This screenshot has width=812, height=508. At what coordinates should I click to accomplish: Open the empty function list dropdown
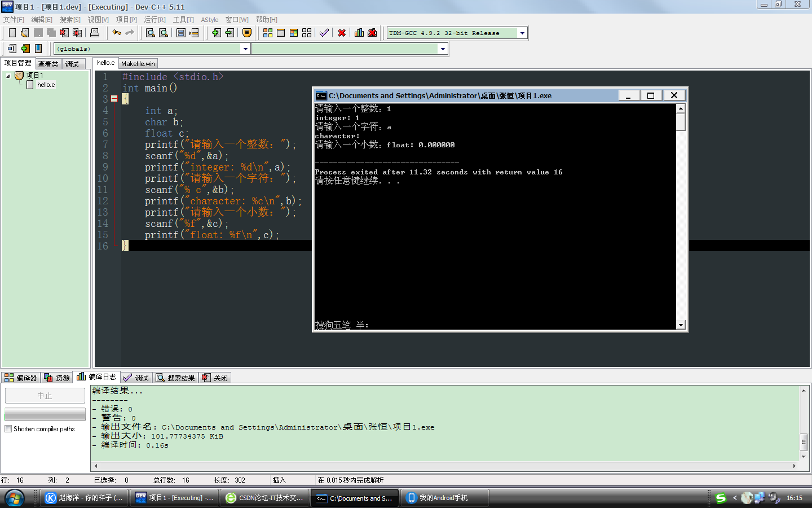point(443,49)
